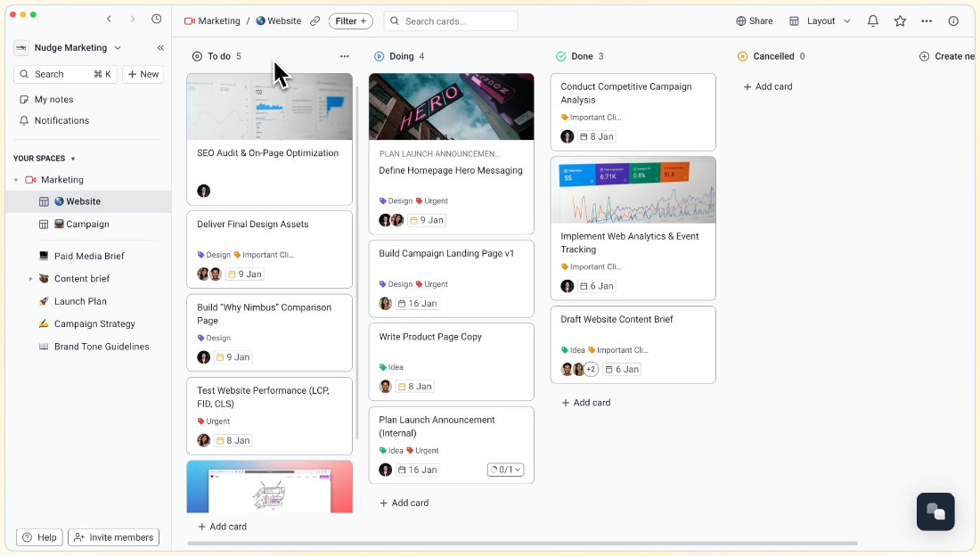This screenshot has width=980, height=556.
Task: Click Idea tag on Write Product Page Copy
Action: [391, 367]
